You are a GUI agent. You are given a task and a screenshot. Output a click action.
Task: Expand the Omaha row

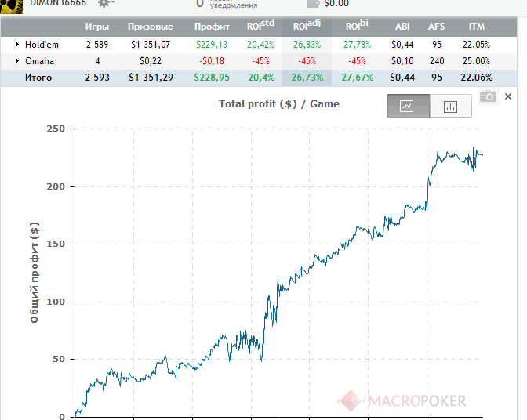click(16, 61)
